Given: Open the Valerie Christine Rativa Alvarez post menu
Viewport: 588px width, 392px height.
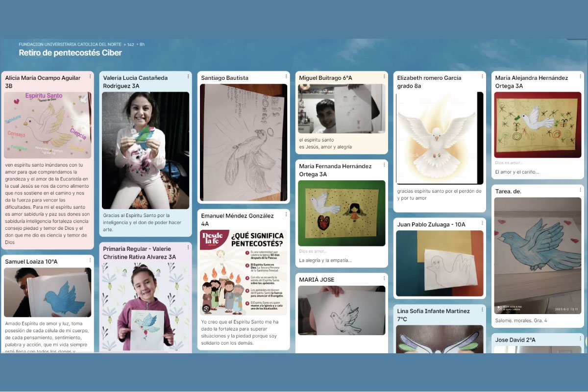Looking at the screenshot, I should click(x=188, y=248).
